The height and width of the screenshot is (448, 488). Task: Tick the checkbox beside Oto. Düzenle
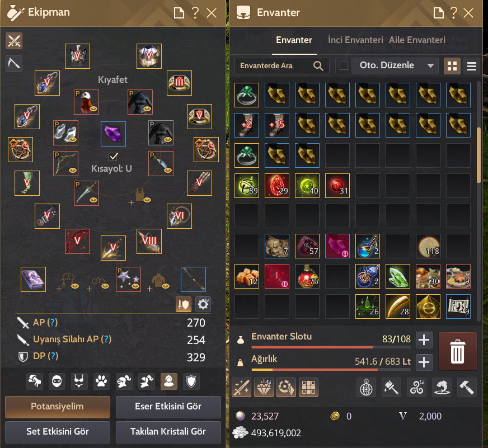click(344, 65)
